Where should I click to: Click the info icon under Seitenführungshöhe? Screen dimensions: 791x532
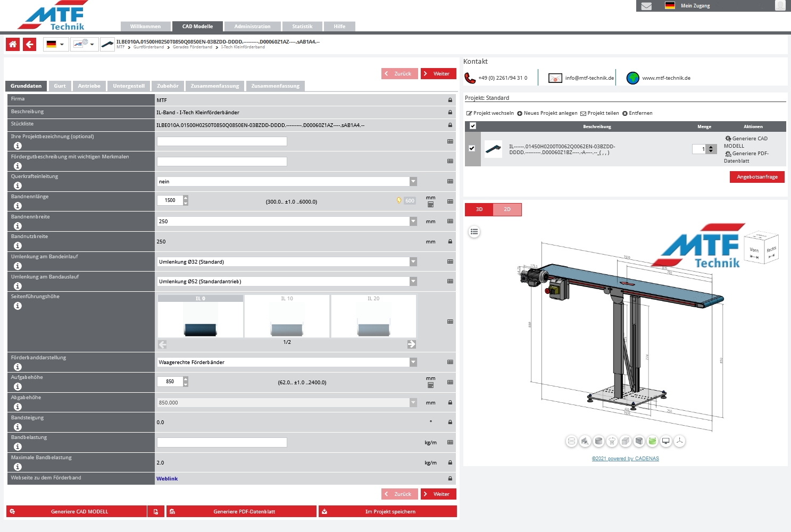point(18,306)
